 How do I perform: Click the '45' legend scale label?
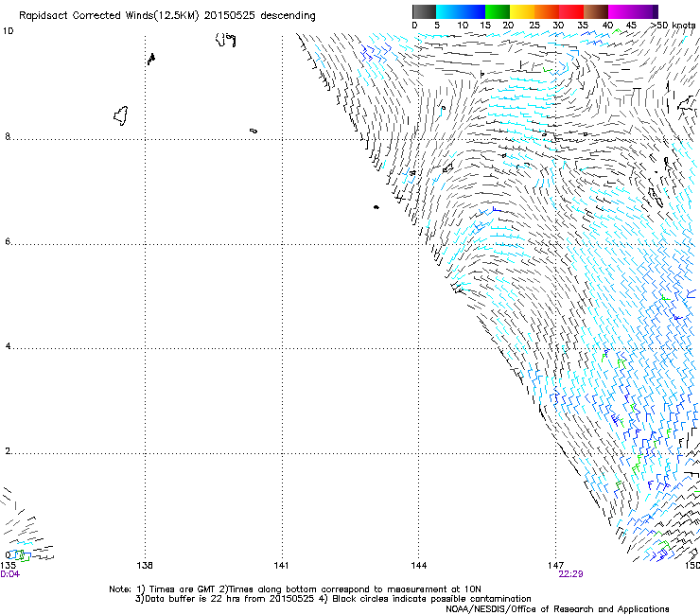pyautogui.click(x=631, y=26)
